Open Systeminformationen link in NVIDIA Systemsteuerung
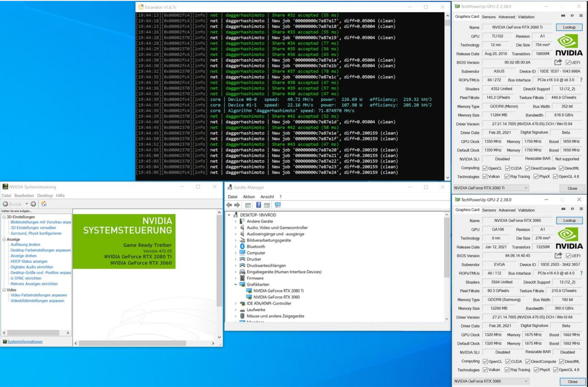588x387 pixels. point(25,342)
